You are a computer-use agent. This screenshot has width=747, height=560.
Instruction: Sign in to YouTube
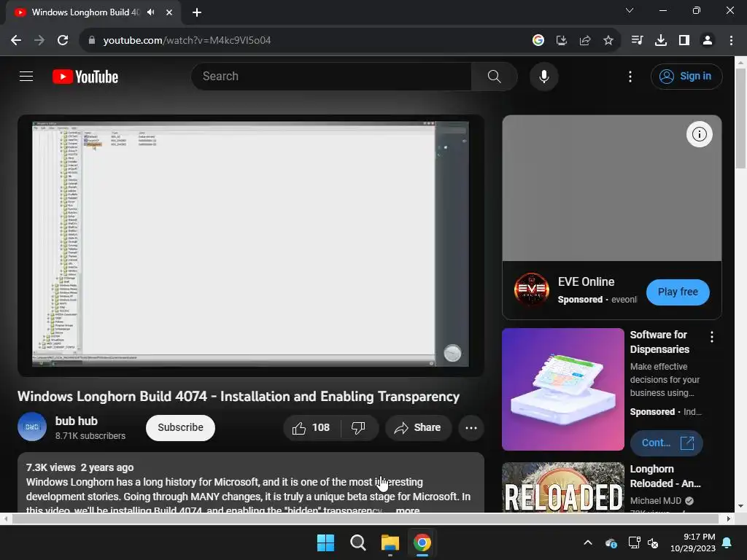click(x=686, y=76)
